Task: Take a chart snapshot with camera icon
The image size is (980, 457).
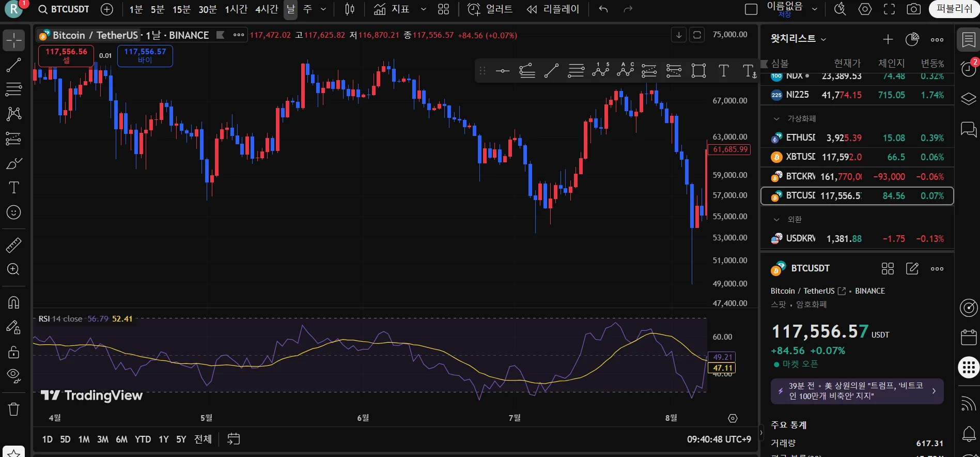Action: 913,9
